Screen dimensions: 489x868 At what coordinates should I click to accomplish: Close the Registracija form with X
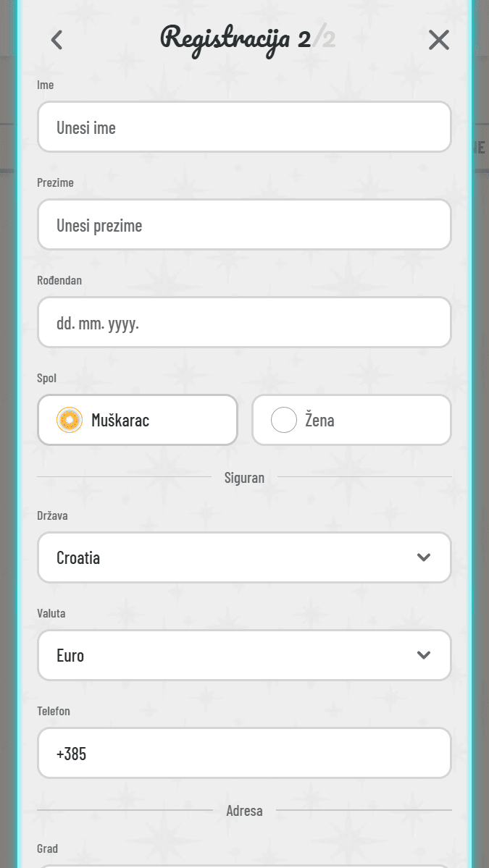pos(438,40)
